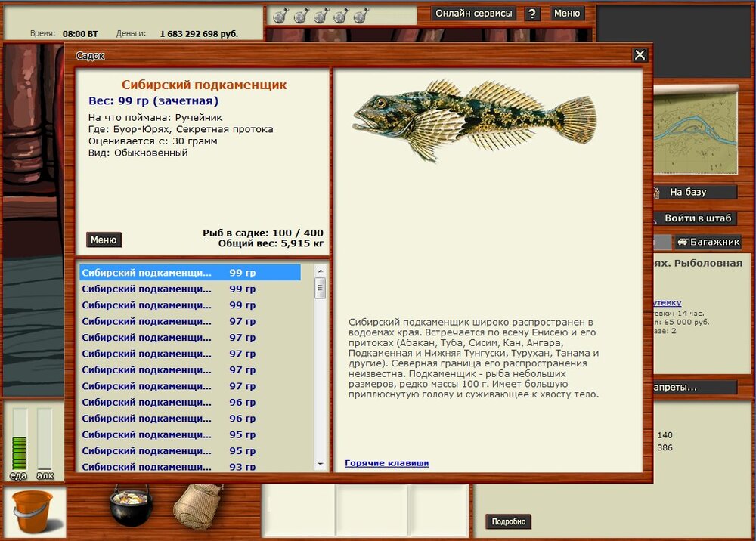Open the river map thumbnail
Image resolution: width=756 pixels, height=541 pixels.
696,130
